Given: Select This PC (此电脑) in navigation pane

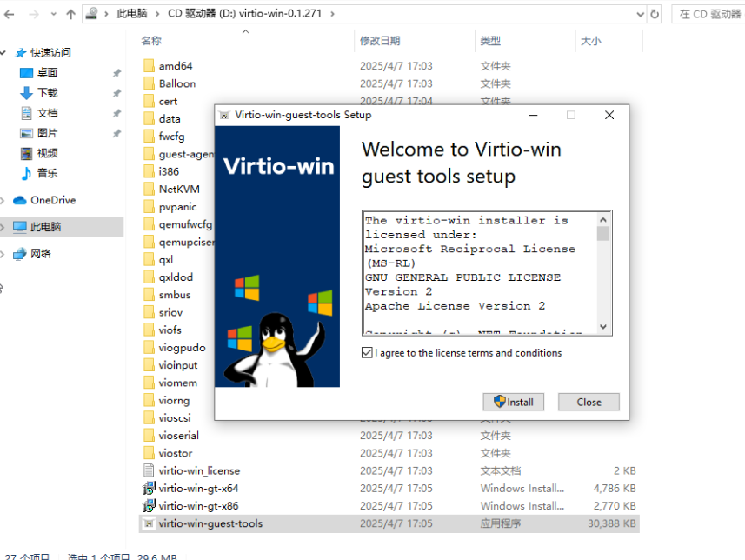Looking at the screenshot, I should [x=45, y=227].
